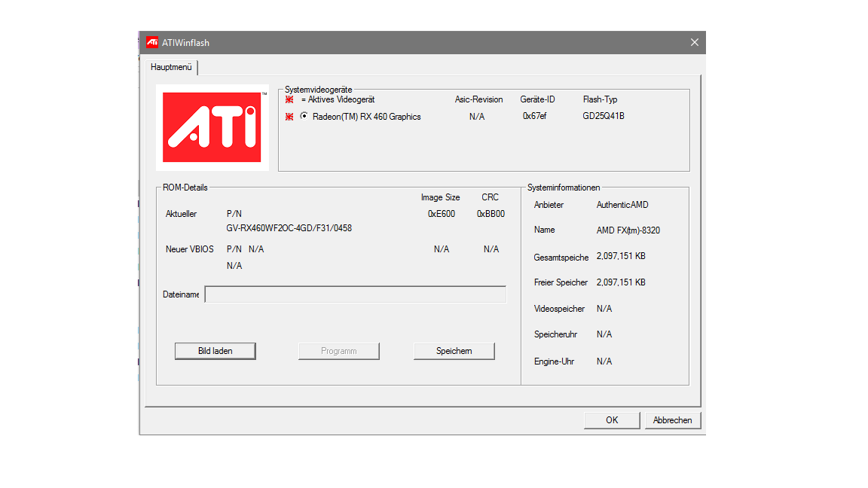Click the Asic-Revision column header
868x488 pixels.
479,99
